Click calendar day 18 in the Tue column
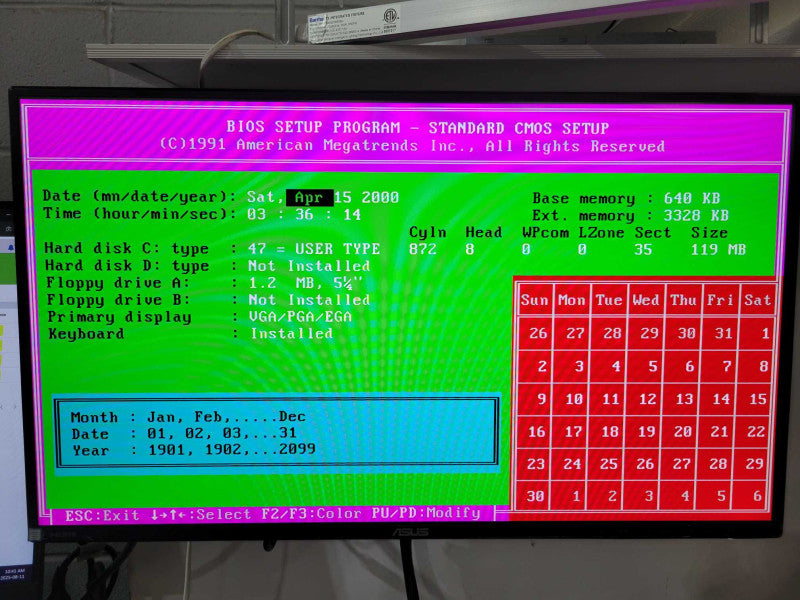Image resolution: width=800 pixels, height=600 pixels. 610,432
